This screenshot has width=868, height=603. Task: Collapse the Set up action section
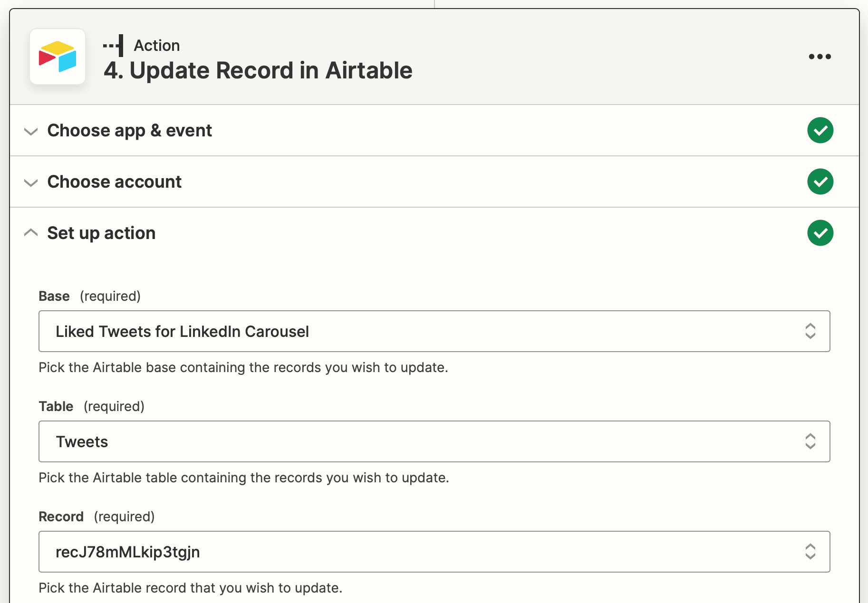(x=30, y=232)
